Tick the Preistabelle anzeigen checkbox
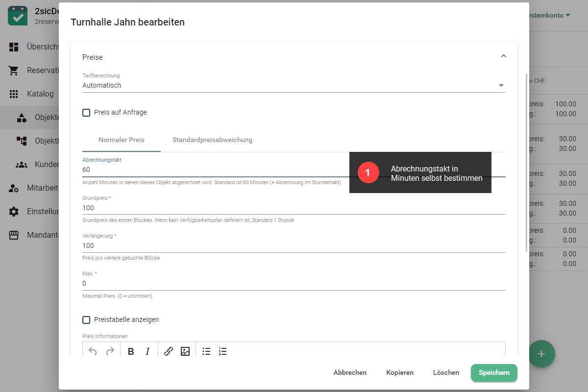Screen dimensions: 588x392 click(86, 320)
